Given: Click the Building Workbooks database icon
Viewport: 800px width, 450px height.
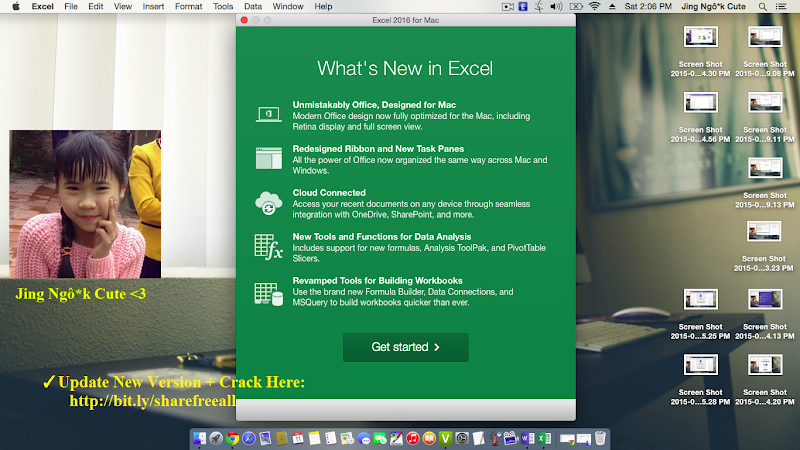Looking at the screenshot, I should pyautogui.click(x=268, y=294).
